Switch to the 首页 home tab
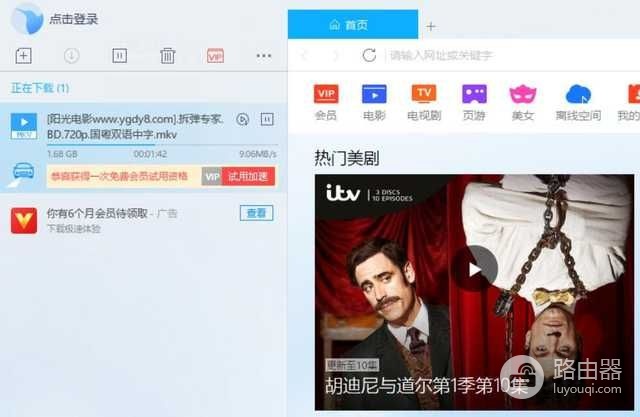The image size is (640, 417). click(x=353, y=24)
